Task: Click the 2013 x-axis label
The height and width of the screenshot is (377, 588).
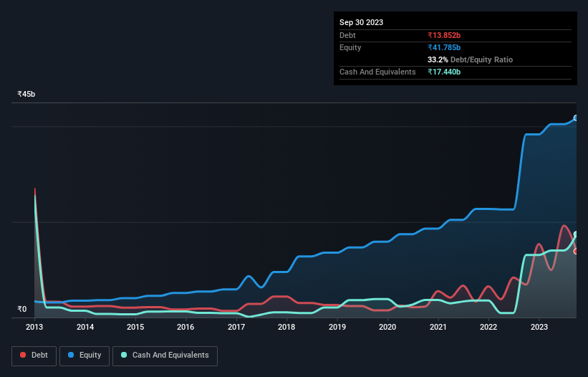Action: pyautogui.click(x=34, y=327)
